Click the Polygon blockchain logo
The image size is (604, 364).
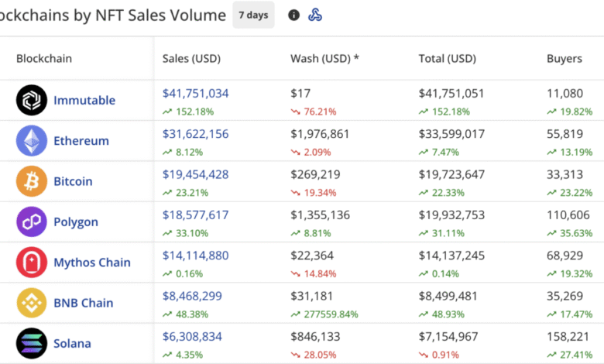(x=32, y=221)
